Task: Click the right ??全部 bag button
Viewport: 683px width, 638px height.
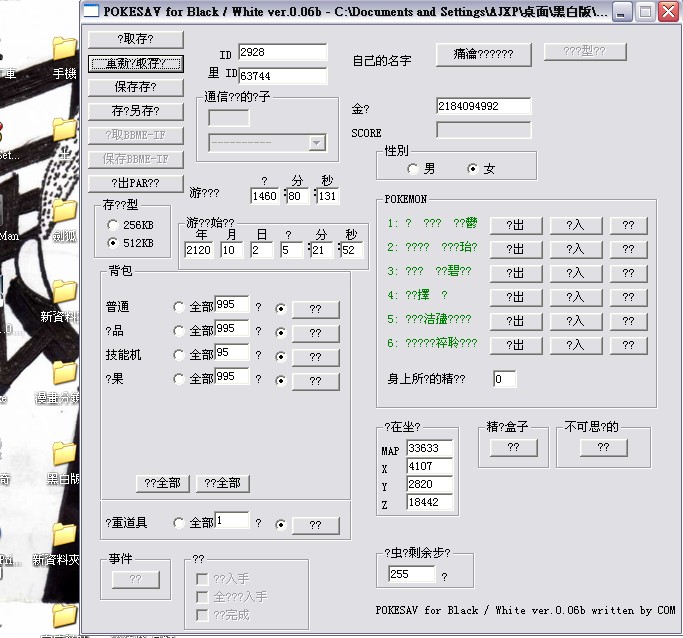Action: pyautogui.click(x=223, y=483)
